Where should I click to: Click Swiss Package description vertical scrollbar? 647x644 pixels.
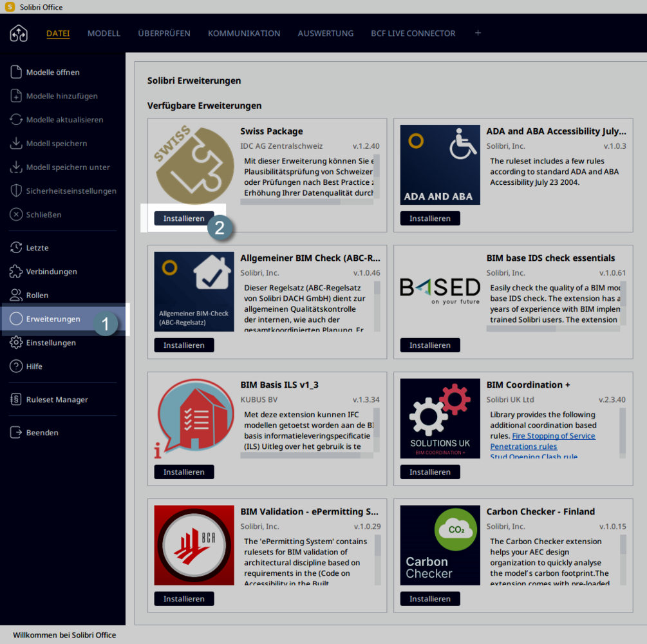coord(377,176)
